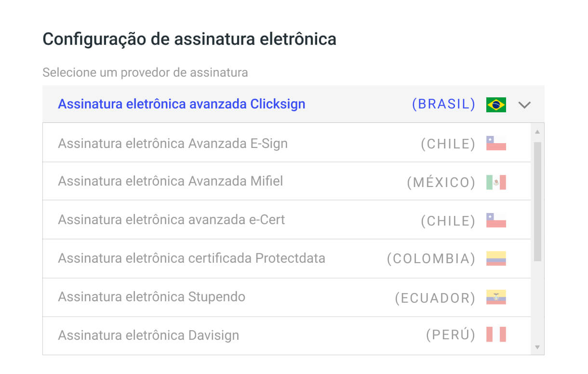This screenshot has height=374, width=588.
Task: Click the BRASIL country label
Action: point(443,104)
